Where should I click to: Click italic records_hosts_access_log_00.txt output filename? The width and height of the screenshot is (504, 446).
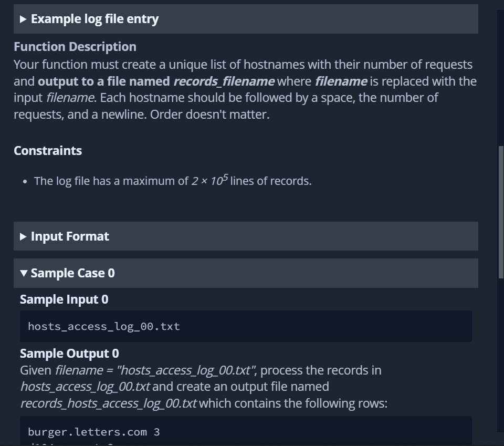pos(108,403)
